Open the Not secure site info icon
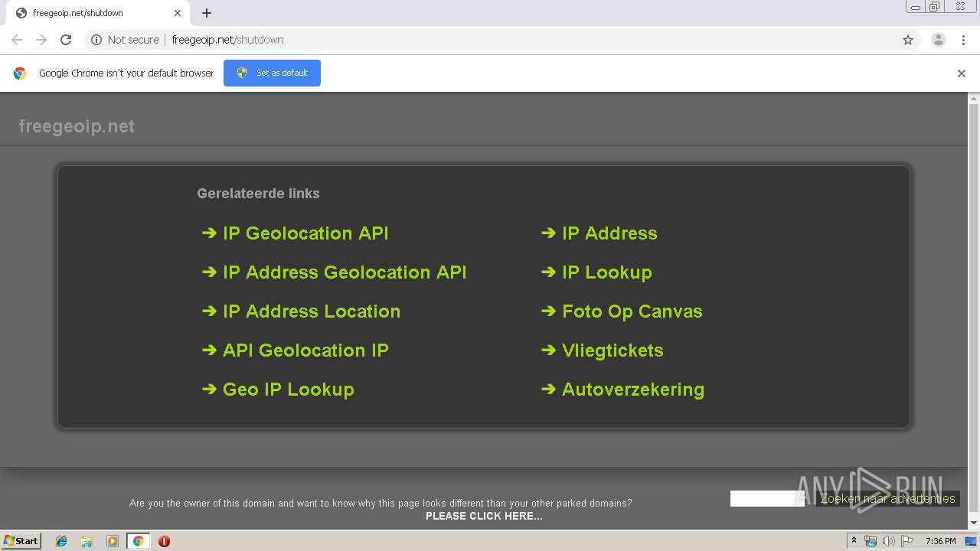The width and height of the screenshot is (980, 551). [x=96, y=40]
